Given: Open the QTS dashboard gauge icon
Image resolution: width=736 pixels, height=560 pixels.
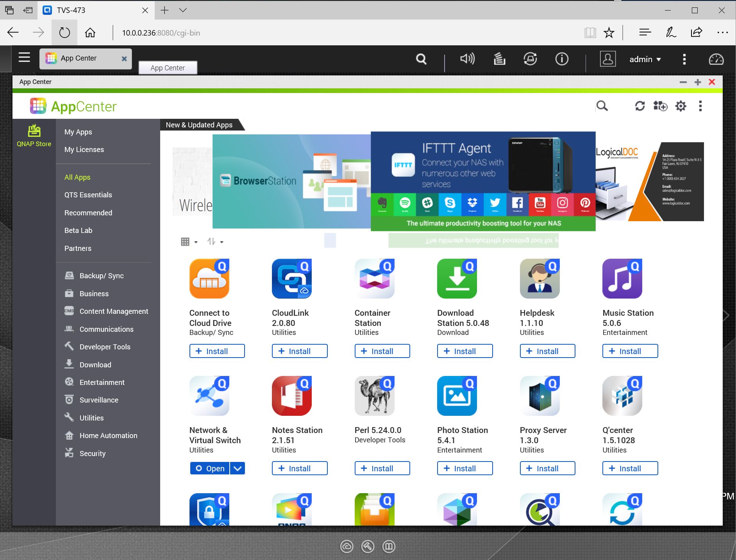Looking at the screenshot, I should pos(716,59).
